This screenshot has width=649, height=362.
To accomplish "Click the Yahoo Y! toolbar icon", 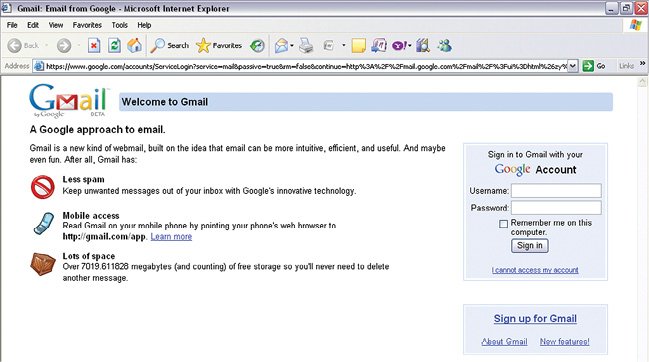I will [x=399, y=46].
